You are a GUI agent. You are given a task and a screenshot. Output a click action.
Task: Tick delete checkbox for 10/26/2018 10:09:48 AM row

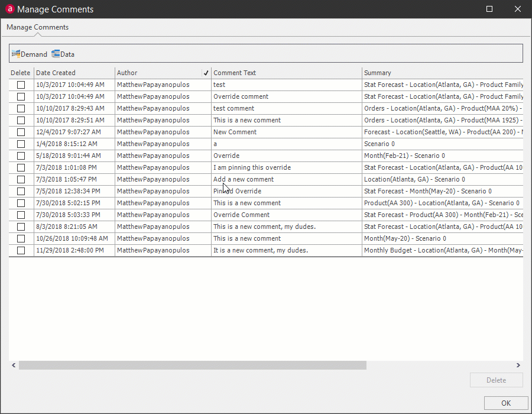point(21,238)
